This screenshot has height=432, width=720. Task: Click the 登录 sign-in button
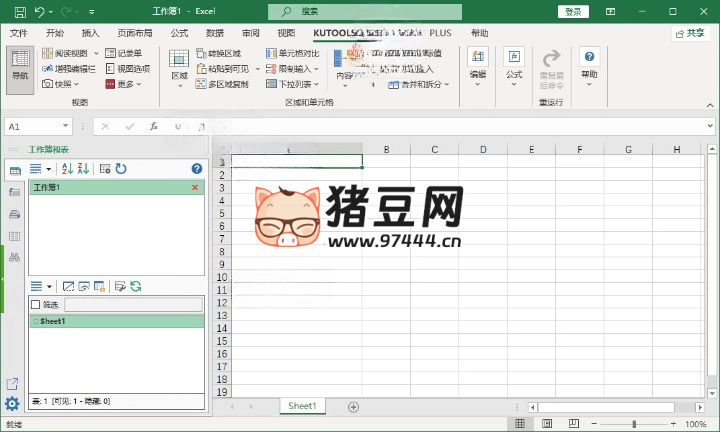click(x=573, y=11)
